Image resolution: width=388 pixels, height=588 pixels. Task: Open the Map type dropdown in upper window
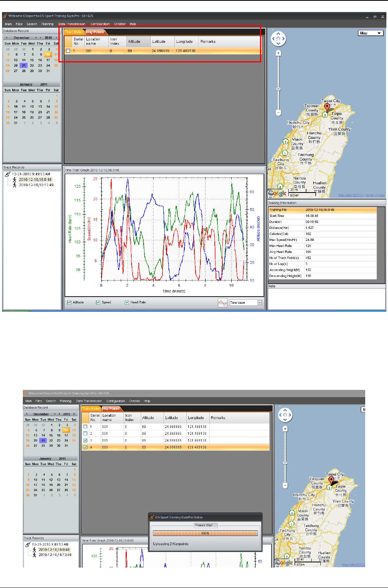tap(370, 33)
